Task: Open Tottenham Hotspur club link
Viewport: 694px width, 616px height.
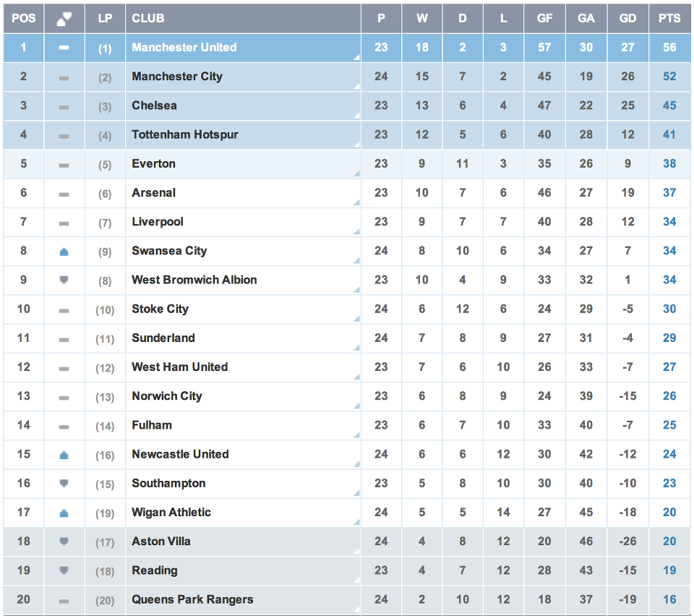Action: click(184, 134)
